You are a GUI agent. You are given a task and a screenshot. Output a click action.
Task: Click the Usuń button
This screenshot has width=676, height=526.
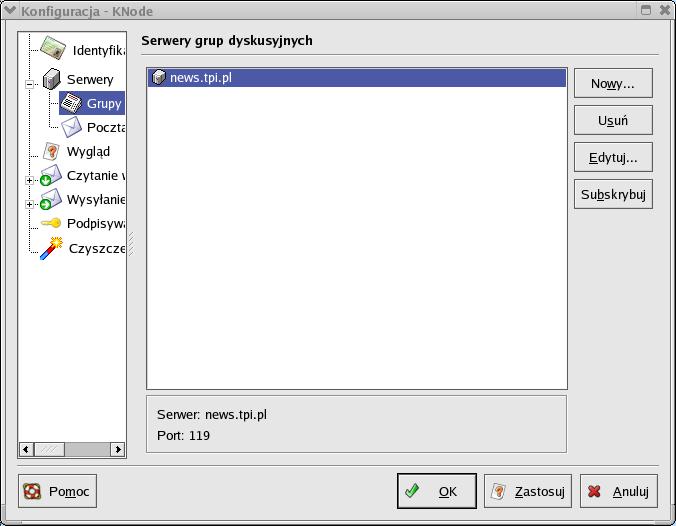click(x=613, y=120)
